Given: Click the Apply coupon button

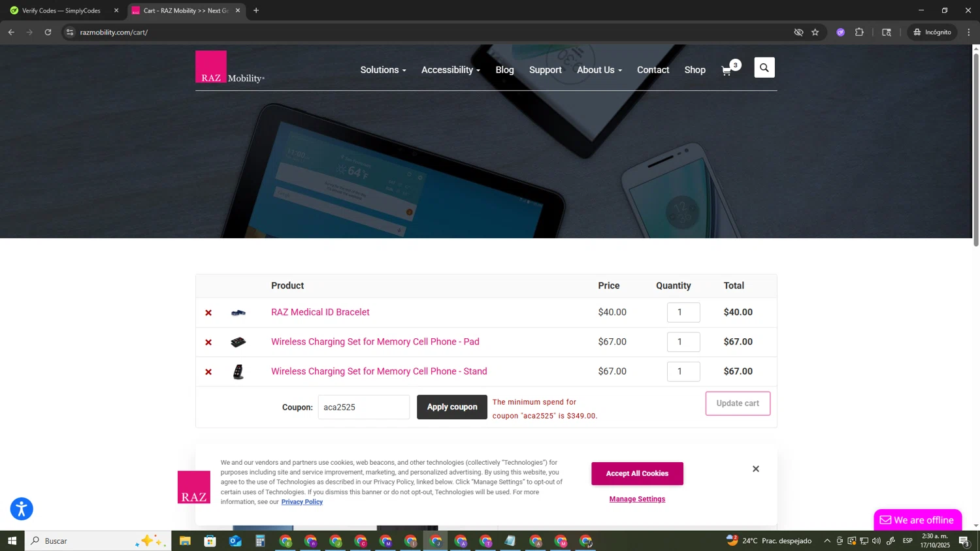Looking at the screenshot, I should [x=452, y=407].
